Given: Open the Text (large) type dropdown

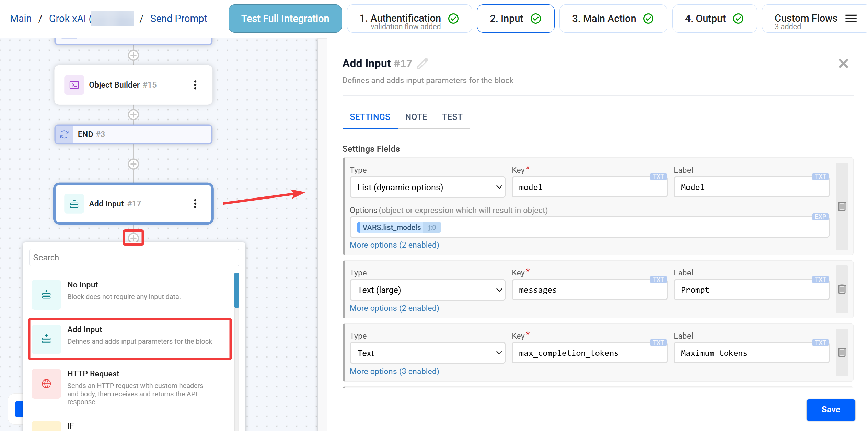Looking at the screenshot, I should pos(427,290).
